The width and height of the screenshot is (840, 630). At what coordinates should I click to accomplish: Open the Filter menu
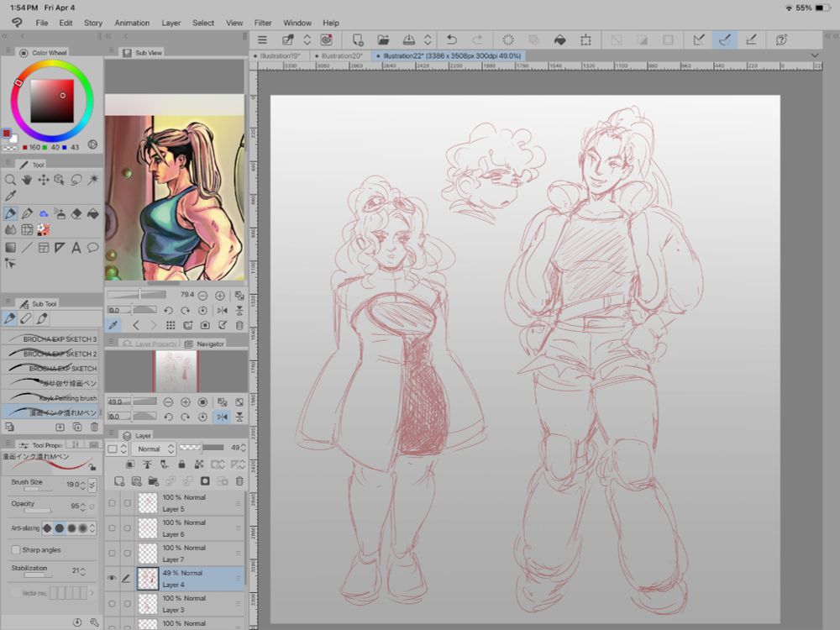click(x=262, y=23)
